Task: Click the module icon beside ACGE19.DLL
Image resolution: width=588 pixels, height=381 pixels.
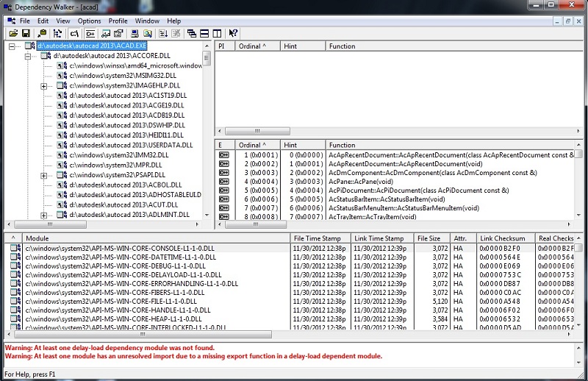Action: coord(62,105)
